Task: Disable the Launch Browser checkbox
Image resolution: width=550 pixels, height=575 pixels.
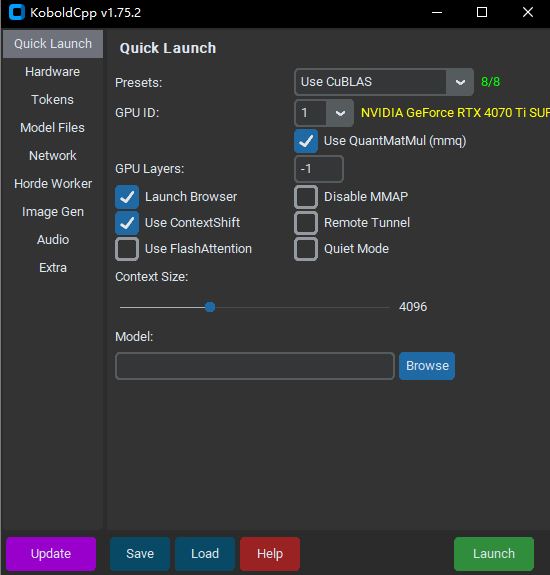Action: pos(127,197)
